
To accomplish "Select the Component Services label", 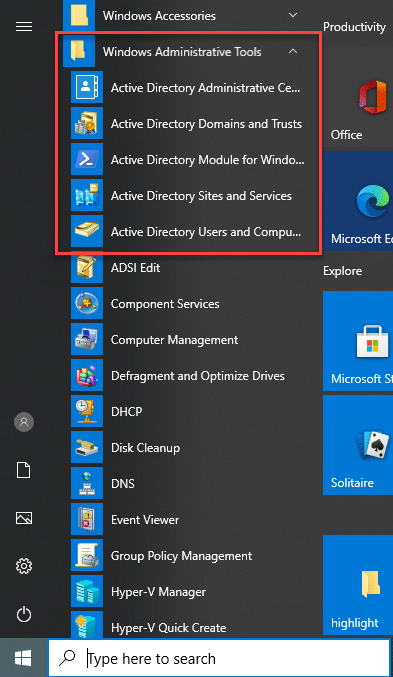I will (x=165, y=304).
